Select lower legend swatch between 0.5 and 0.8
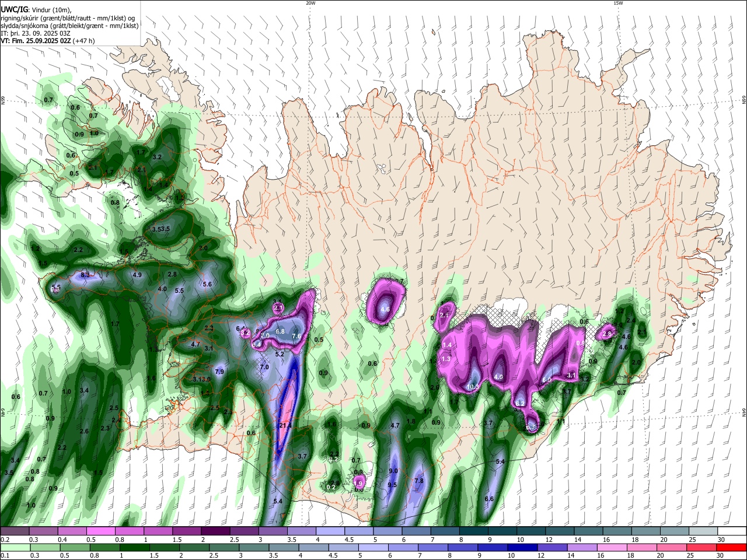This screenshot has height=560, width=747. 75,547
